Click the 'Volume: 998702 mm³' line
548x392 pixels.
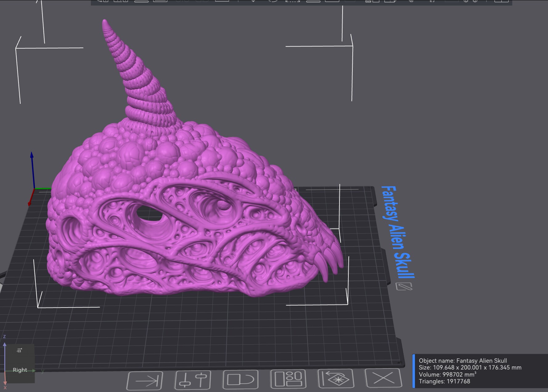448,374
